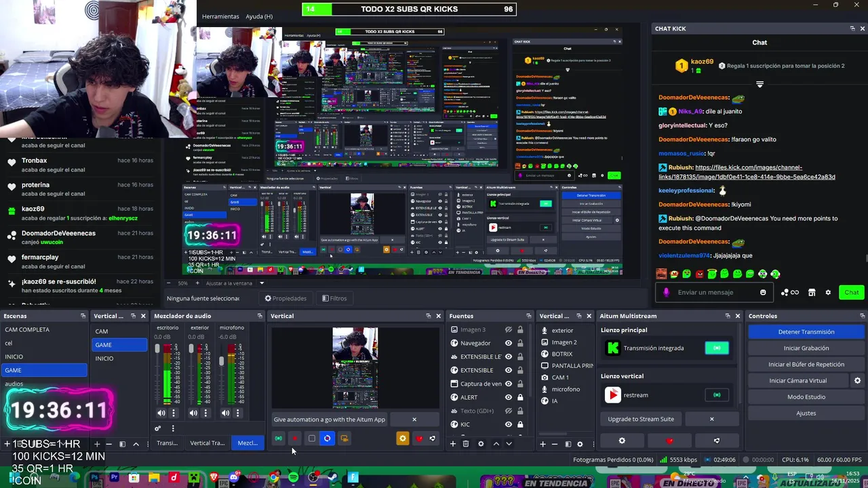The width and height of the screenshot is (868, 488).
Task: Open audio mixer three-dot menu below channels
Action: (x=173, y=428)
